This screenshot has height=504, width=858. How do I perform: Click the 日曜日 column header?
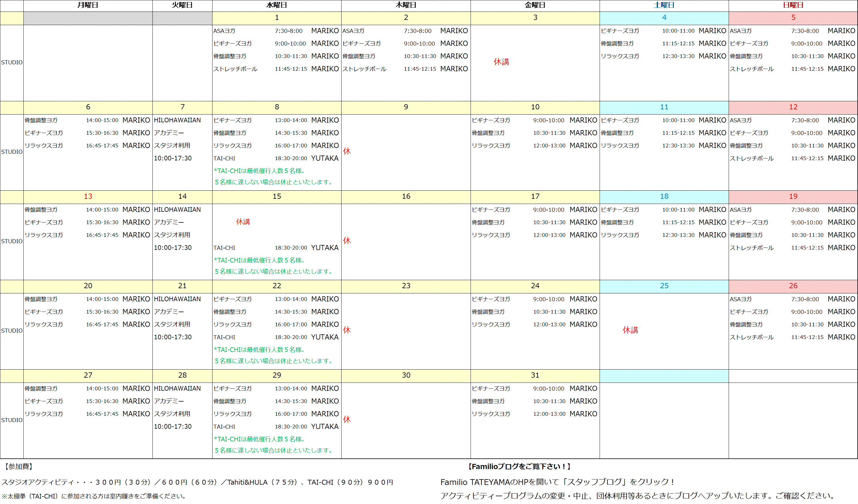tap(793, 5)
